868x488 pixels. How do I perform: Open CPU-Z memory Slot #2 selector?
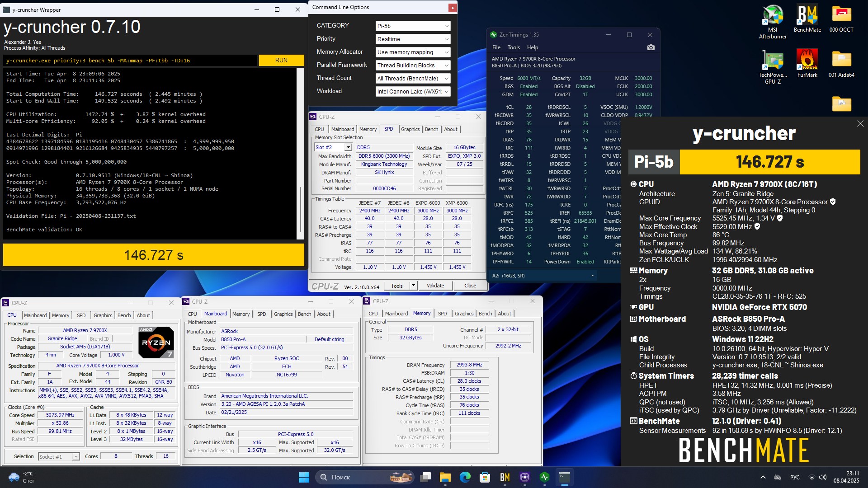pyautogui.click(x=333, y=147)
